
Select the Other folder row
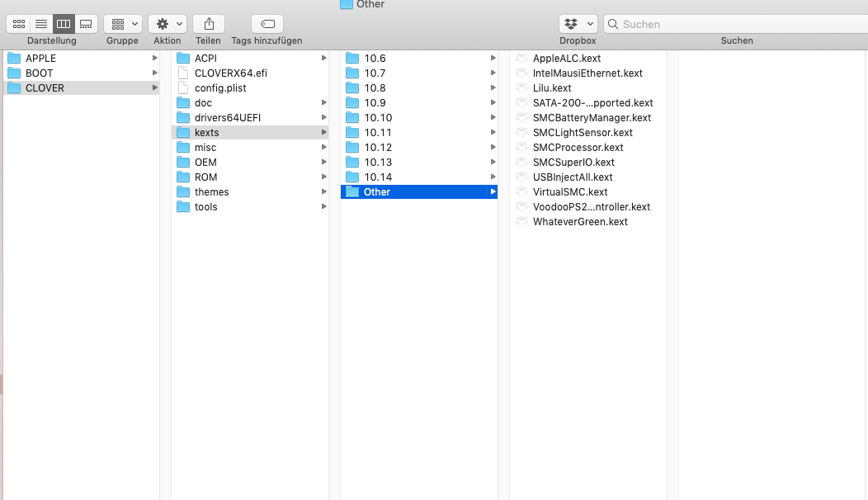tap(419, 192)
